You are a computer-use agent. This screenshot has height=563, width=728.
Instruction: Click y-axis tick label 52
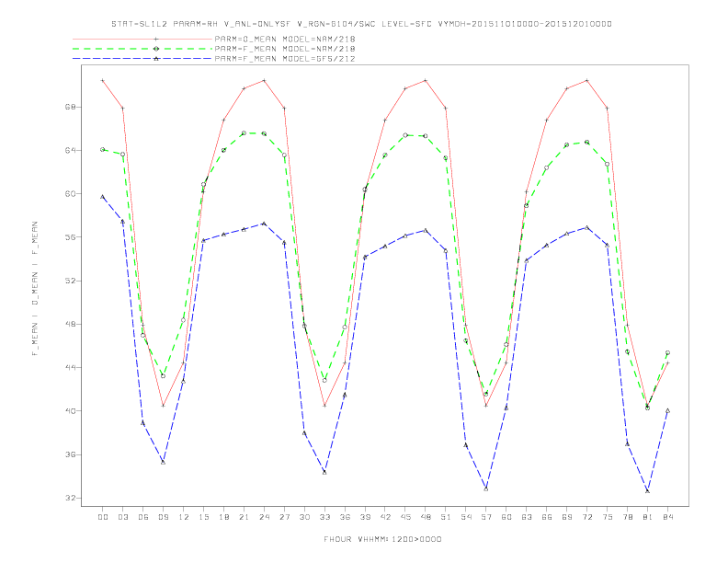pyautogui.click(x=71, y=281)
